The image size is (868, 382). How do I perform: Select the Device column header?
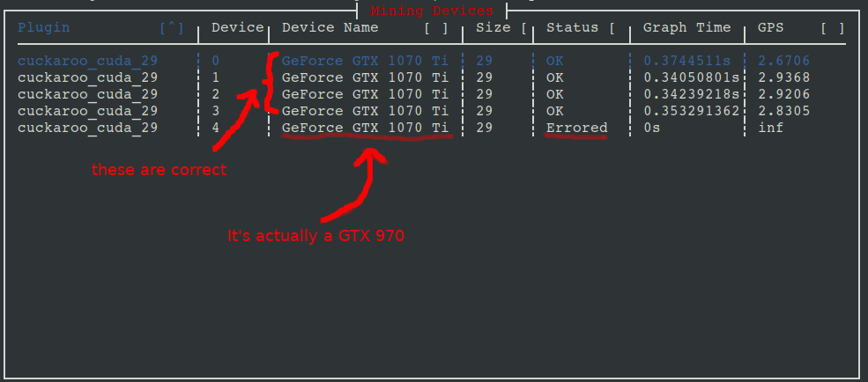coord(237,27)
